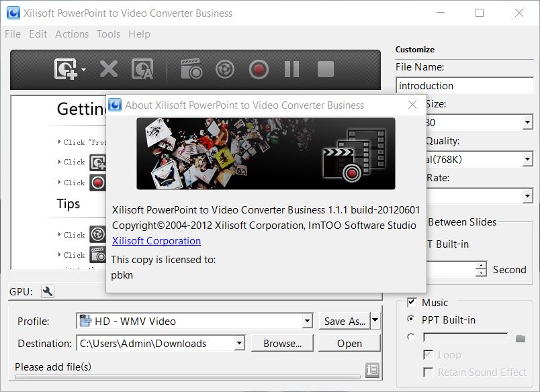Viewport: 540px width, 392px height.
Task: Click the log list icon near progress bar
Action: (x=372, y=369)
